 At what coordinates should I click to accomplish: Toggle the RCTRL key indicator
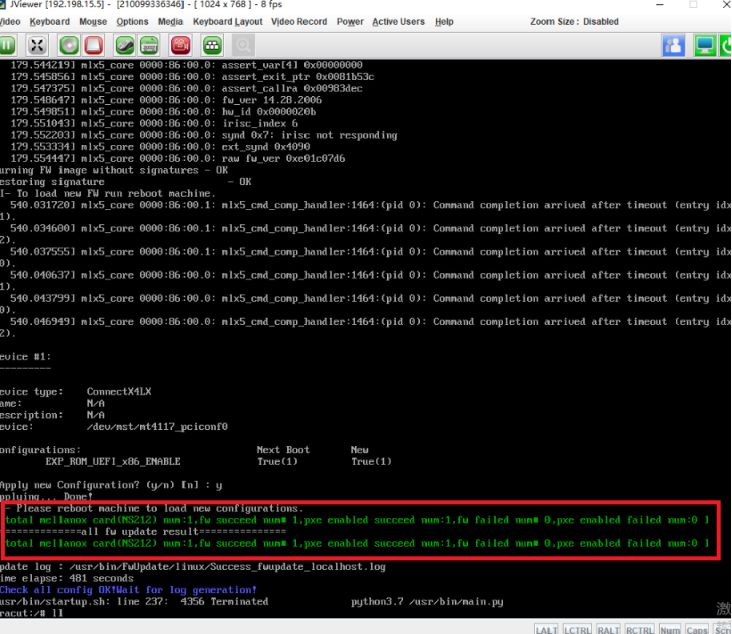(x=639, y=629)
